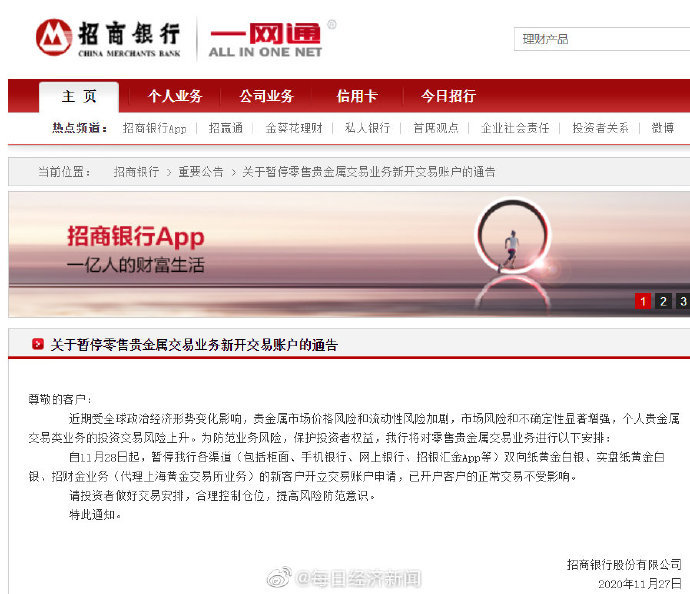Go to 重要公告 in the breadcrumb
The image size is (690, 594).
[x=201, y=172]
